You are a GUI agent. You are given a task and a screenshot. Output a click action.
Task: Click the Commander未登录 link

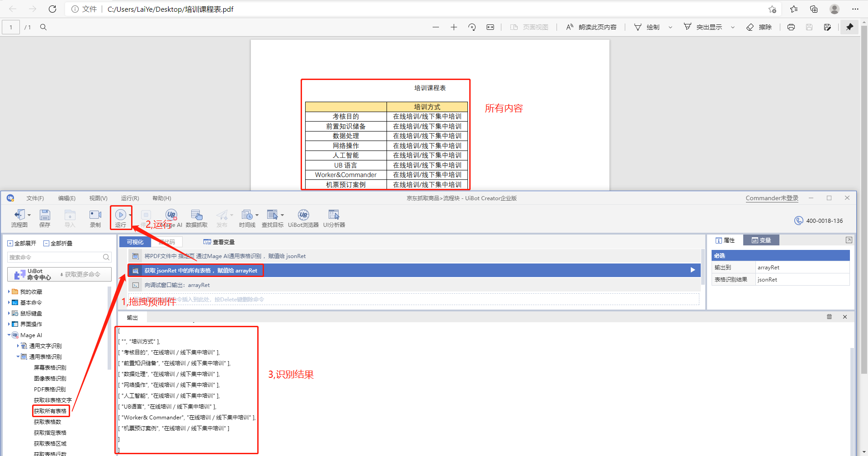(772, 198)
